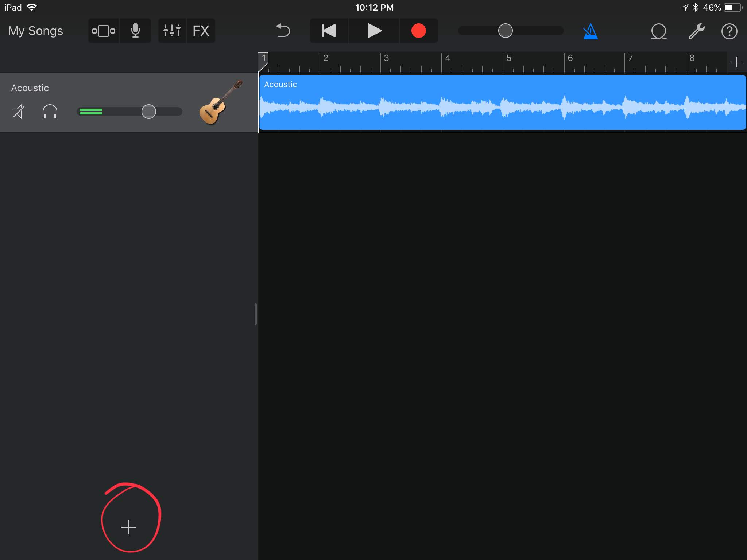Screen dimensions: 747x560
Task: Tap the track header resize handle
Action: click(x=256, y=314)
